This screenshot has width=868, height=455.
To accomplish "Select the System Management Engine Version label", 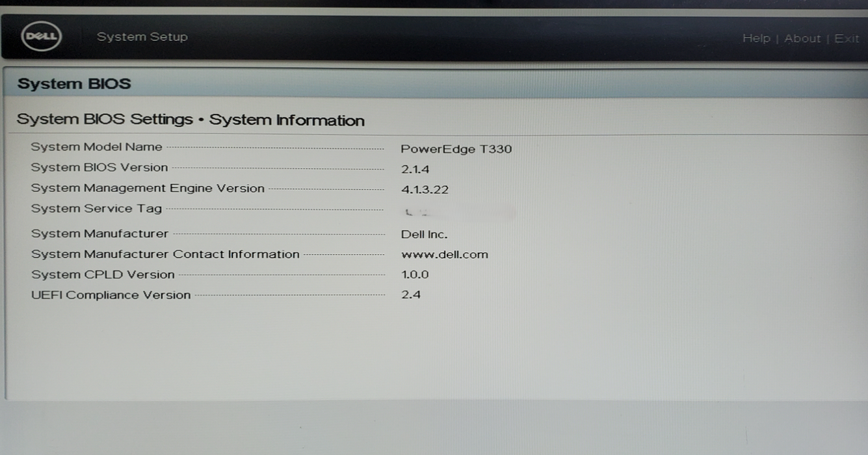I will pos(148,188).
